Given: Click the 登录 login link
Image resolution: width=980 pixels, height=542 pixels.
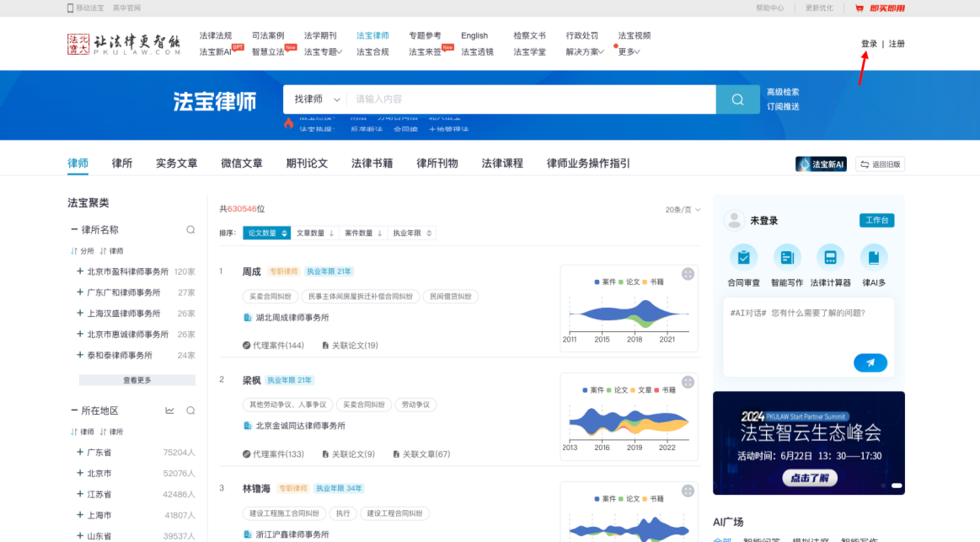Looking at the screenshot, I should coord(869,44).
